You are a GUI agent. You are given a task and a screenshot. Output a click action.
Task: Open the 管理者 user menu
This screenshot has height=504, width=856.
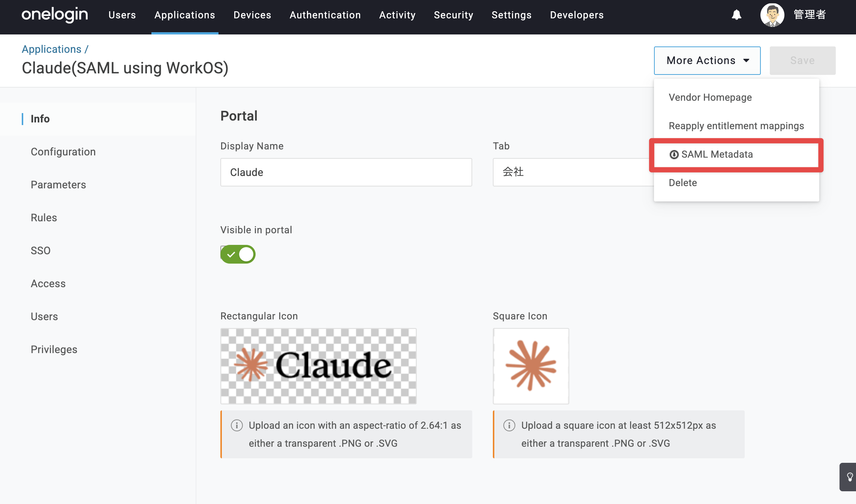click(810, 15)
